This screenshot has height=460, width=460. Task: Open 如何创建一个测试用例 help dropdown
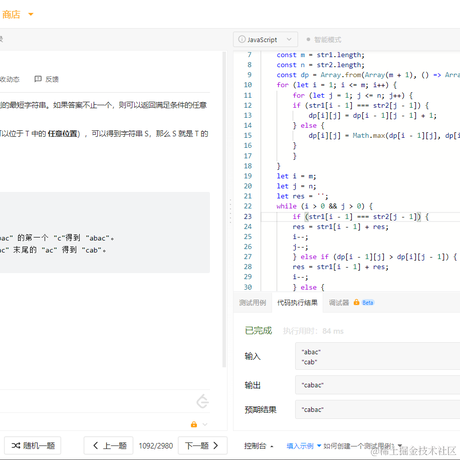(x=363, y=446)
